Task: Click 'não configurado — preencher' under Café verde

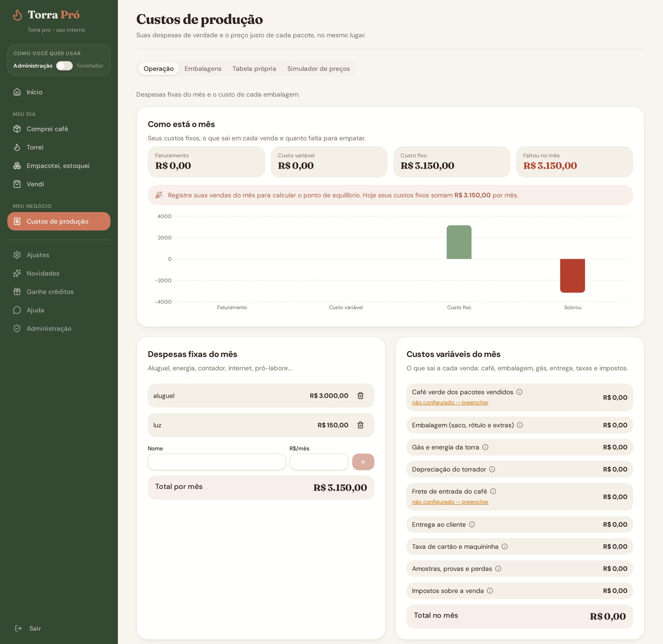Action: click(450, 403)
